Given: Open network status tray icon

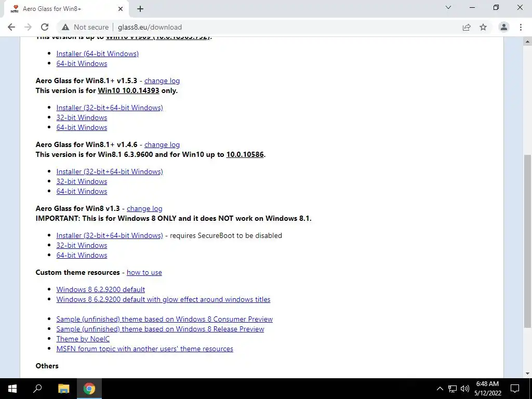Looking at the screenshot, I should pyautogui.click(x=453, y=389).
